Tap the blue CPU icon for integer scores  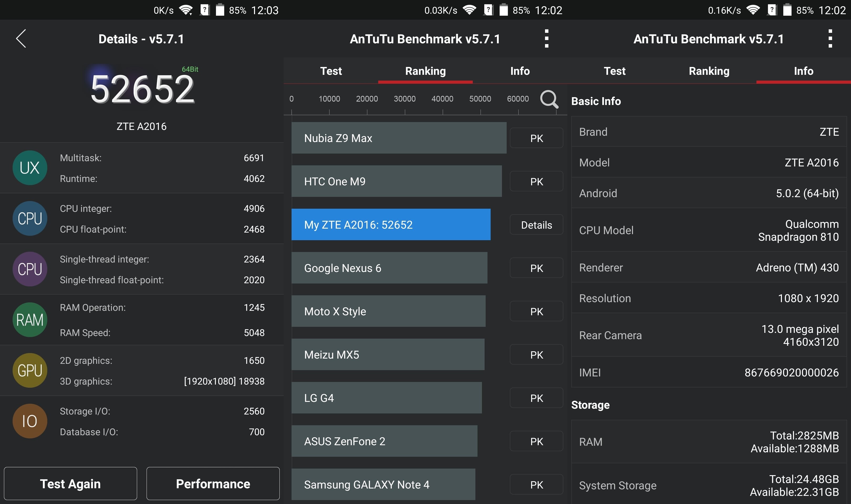click(x=30, y=218)
